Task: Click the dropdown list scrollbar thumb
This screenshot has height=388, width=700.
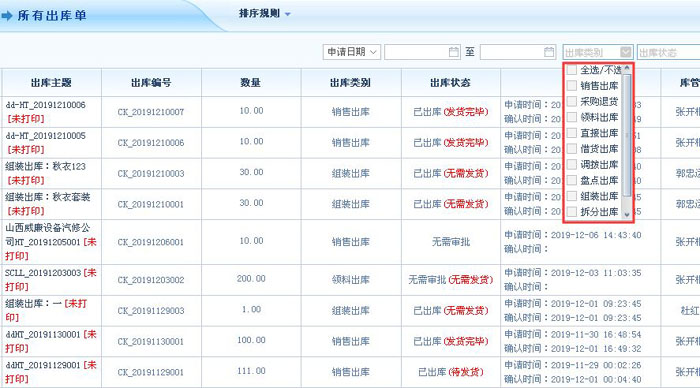Action: pos(627,135)
